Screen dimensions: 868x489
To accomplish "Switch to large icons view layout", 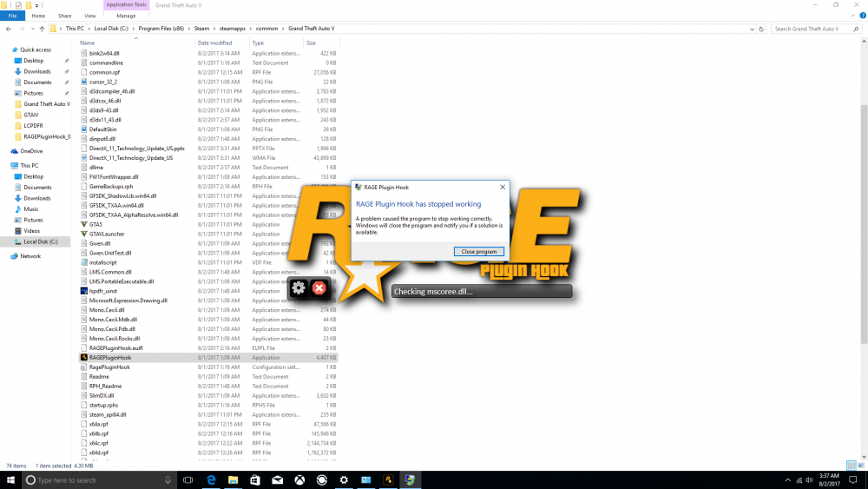I will (x=861, y=466).
